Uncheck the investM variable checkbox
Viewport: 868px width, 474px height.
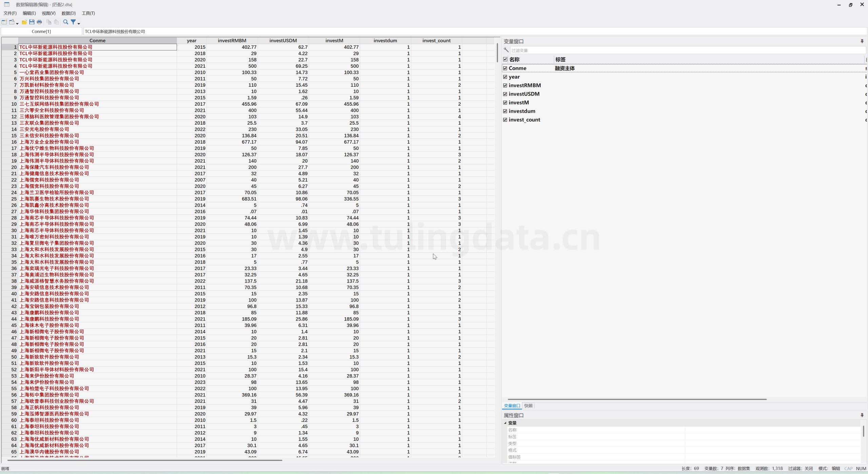(x=505, y=103)
